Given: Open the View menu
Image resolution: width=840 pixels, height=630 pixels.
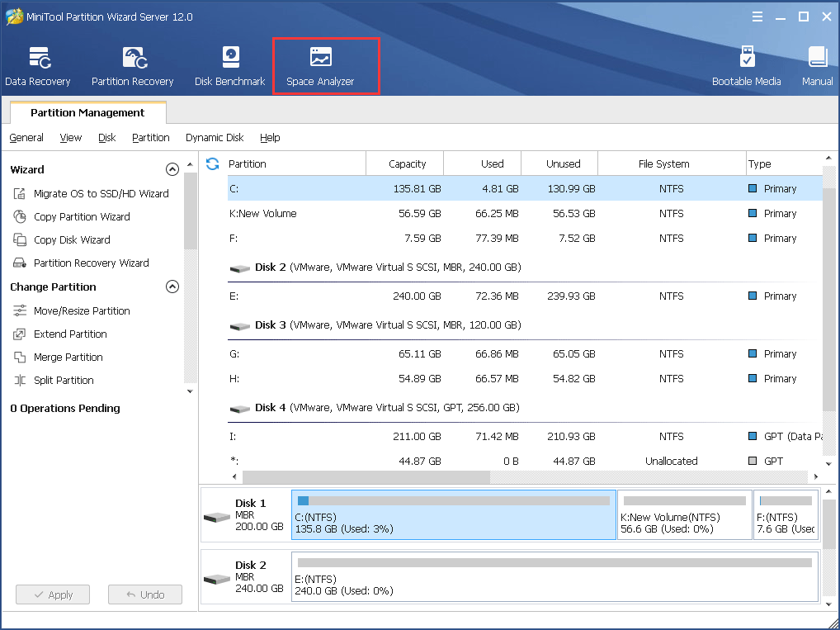Looking at the screenshot, I should 71,138.
